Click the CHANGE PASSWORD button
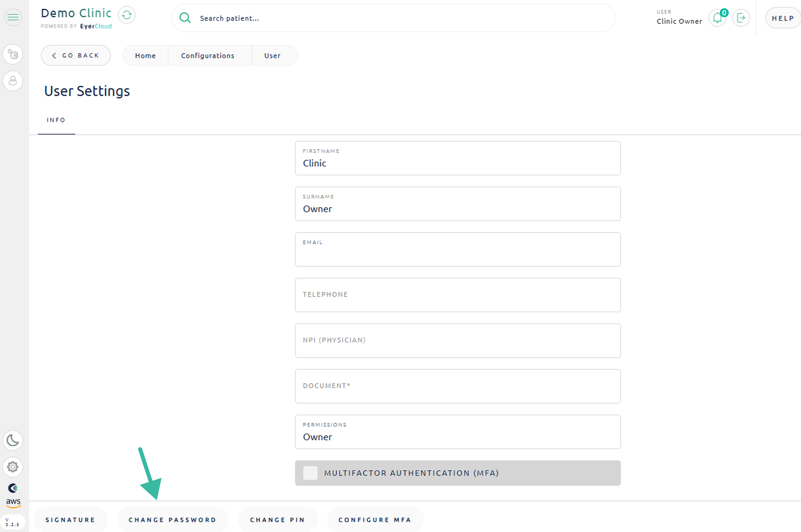 coord(172,520)
